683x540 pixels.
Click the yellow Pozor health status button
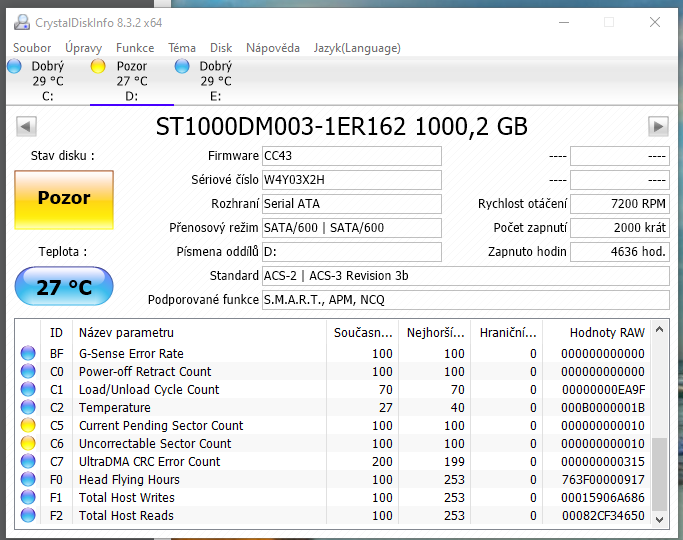click(64, 199)
